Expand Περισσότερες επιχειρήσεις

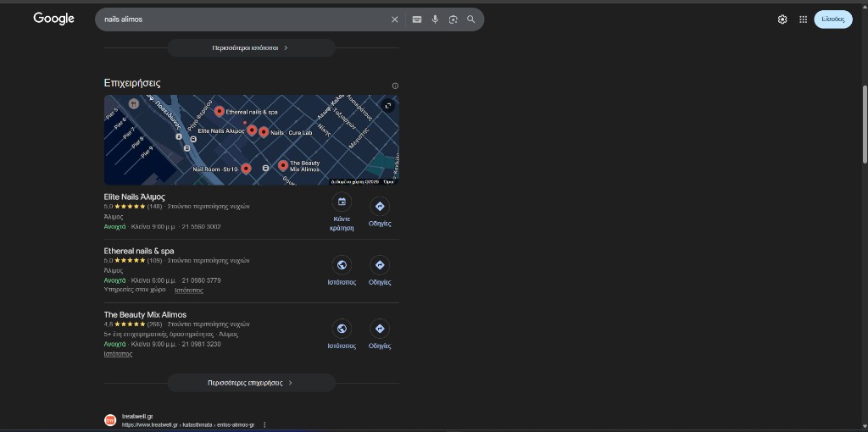tap(251, 383)
